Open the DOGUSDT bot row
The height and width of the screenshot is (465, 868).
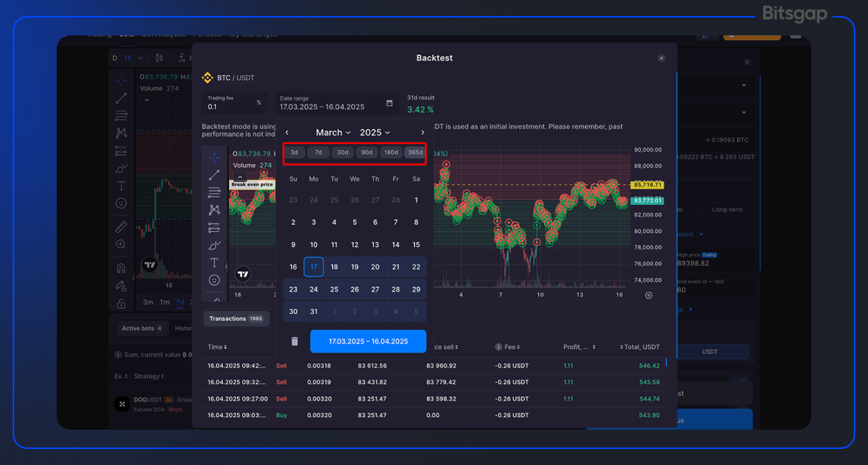[150, 404]
